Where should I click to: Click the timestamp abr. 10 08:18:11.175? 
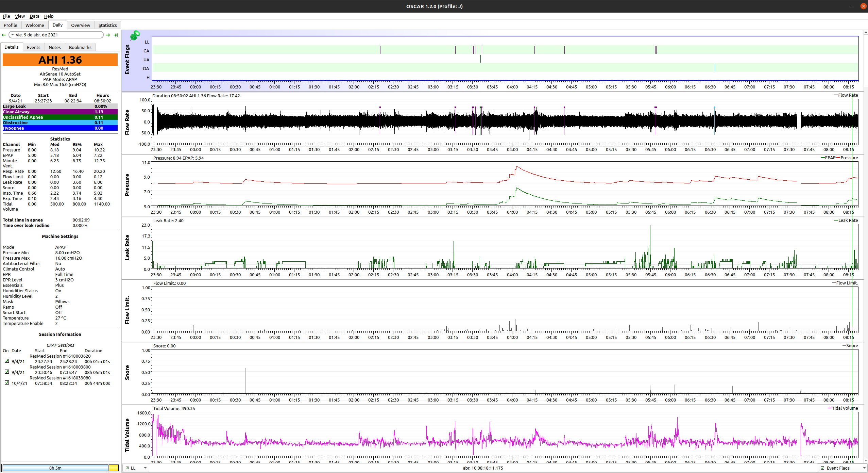tap(483, 468)
